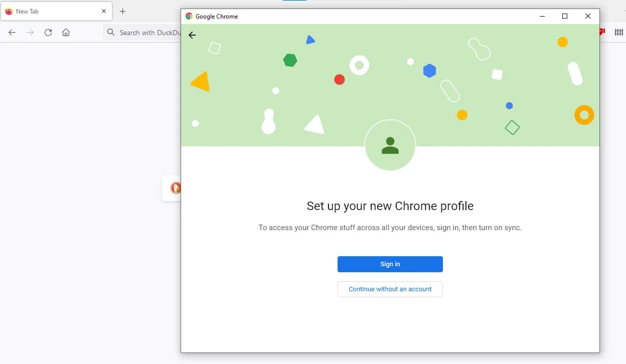Close the Firefox New Tab tab
The width and height of the screenshot is (626, 364).
point(104,11)
